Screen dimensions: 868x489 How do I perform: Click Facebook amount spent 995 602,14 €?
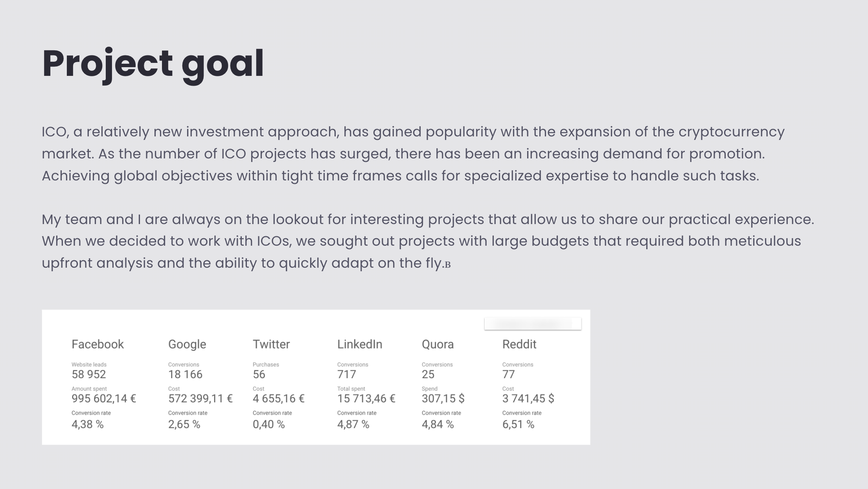[104, 399]
